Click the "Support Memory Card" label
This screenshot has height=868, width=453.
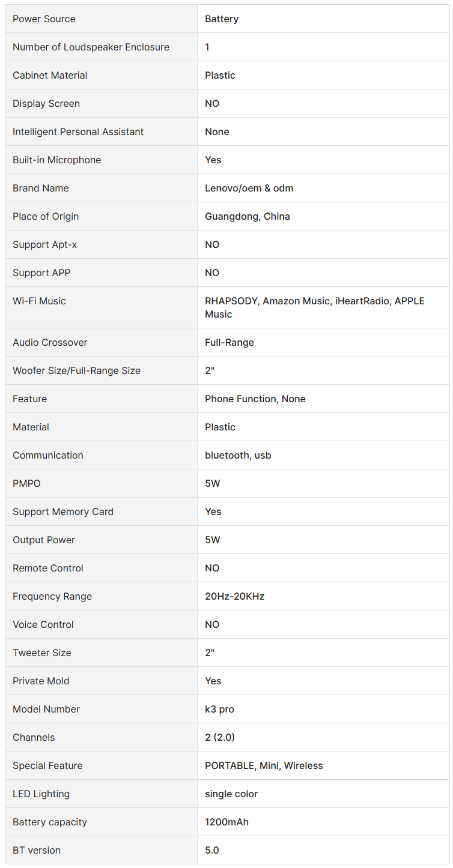[x=63, y=512]
